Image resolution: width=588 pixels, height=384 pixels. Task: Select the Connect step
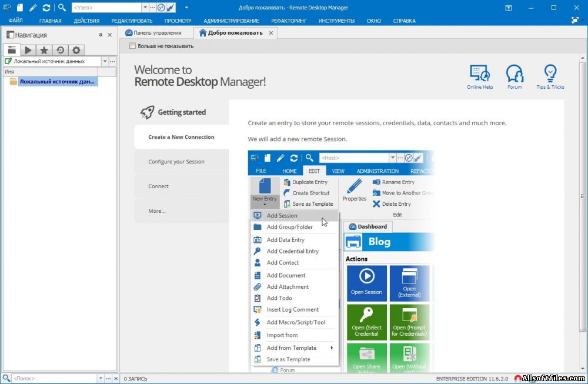click(x=182, y=186)
